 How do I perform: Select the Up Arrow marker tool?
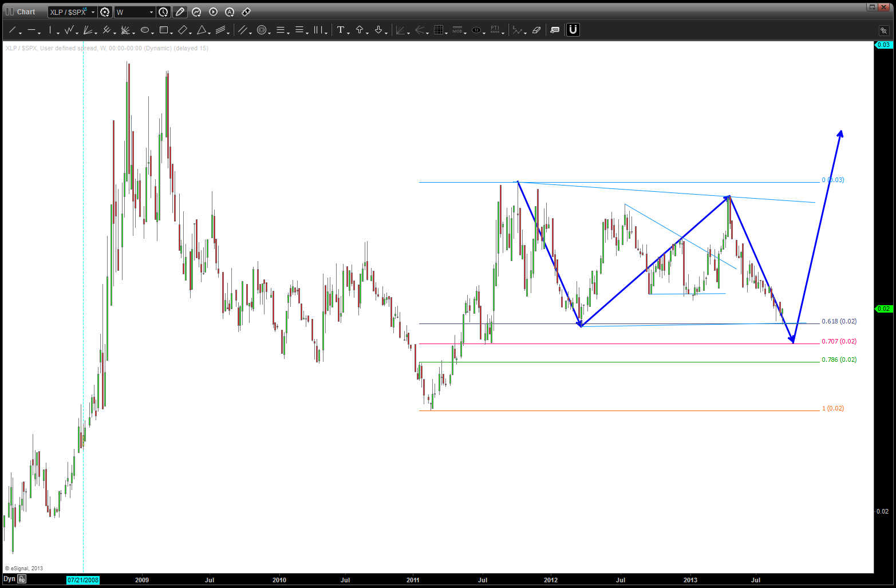coord(360,30)
